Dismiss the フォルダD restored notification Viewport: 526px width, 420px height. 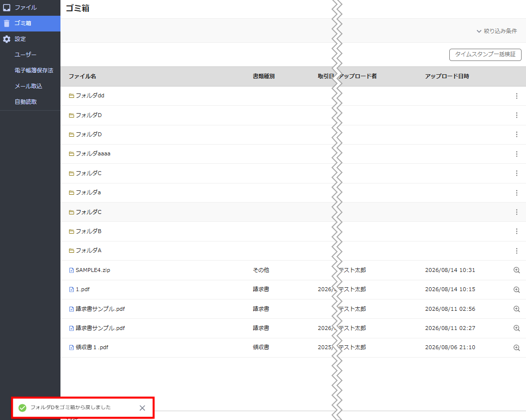tap(142, 408)
